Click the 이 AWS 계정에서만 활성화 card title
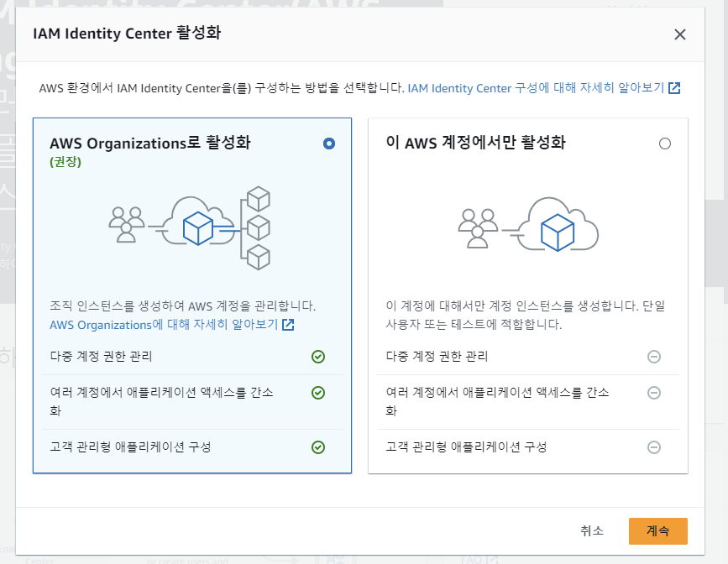 [x=475, y=143]
